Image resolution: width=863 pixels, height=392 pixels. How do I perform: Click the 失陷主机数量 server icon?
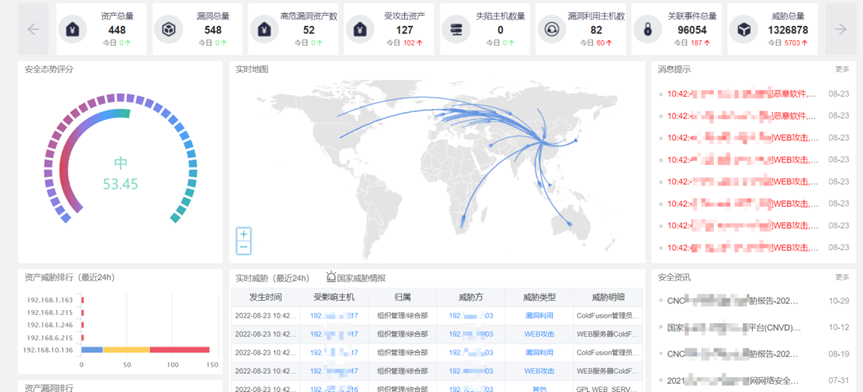[x=456, y=29]
